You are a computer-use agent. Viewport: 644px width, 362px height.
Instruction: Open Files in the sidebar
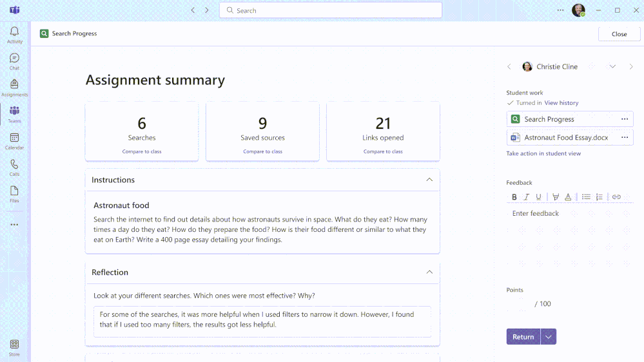pyautogui.click(x=14, y=194)
